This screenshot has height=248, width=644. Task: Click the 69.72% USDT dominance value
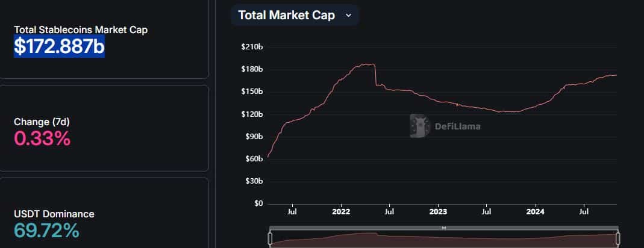[x=47, y=230]
